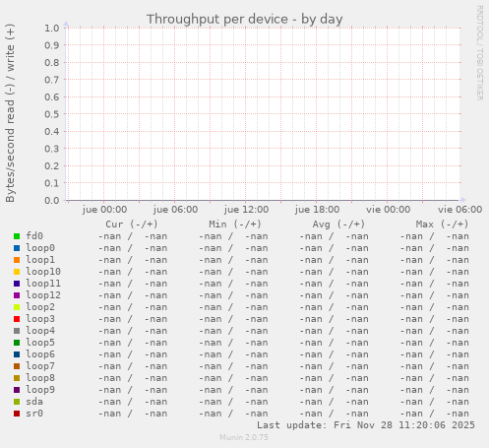Click the graph plot area
The height and width of the screenshot is (448, 489).
point(263,114)
